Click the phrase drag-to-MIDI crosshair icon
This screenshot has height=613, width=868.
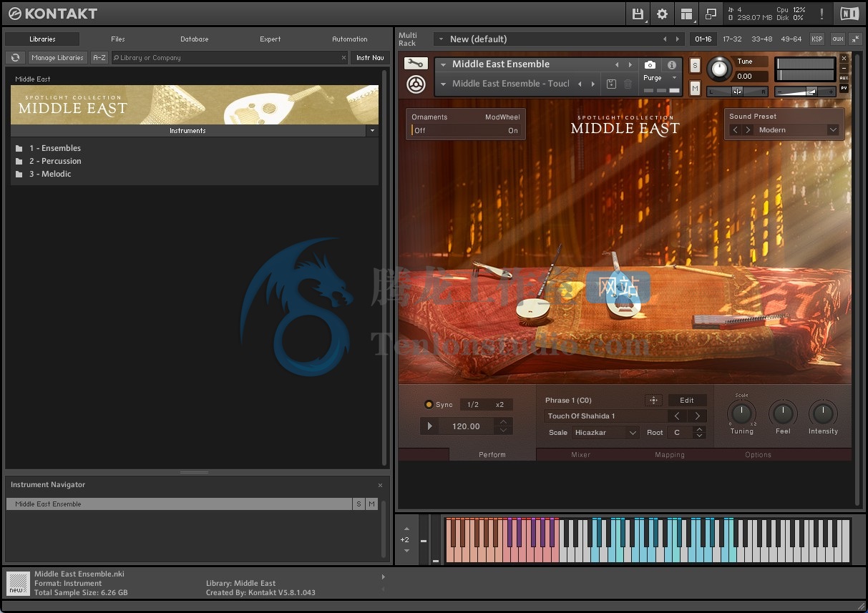point(653,401)
